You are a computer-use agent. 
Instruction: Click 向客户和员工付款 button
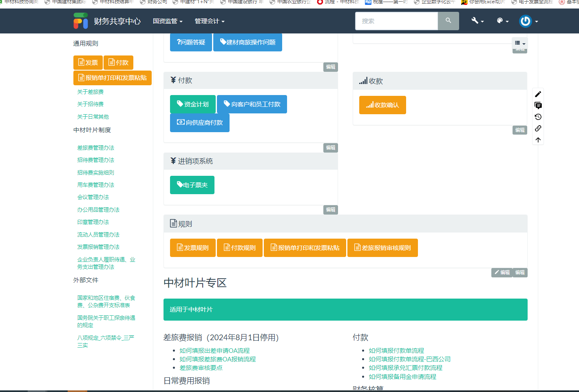[252, 104]
